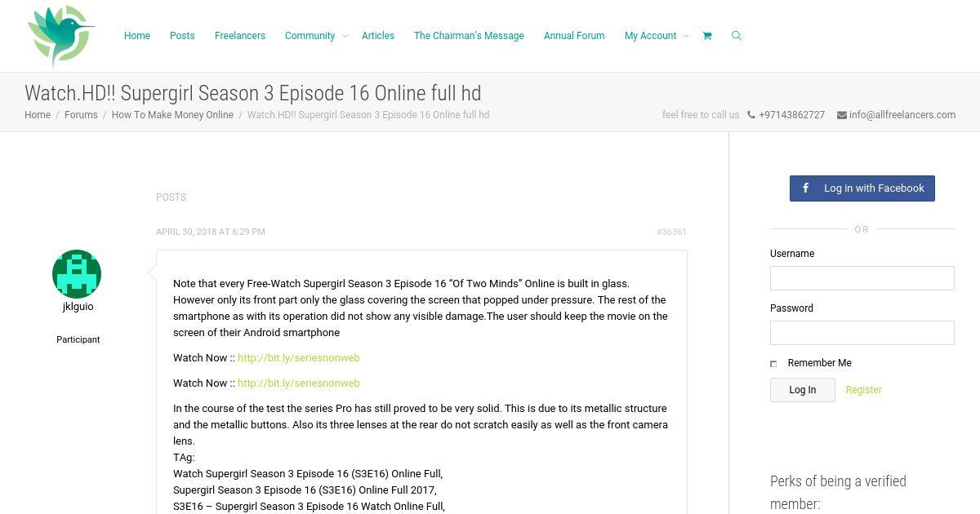Click the page title Watch.HD!! Supergirl heading
This screenshot has height=514, width=980.
(x=253, y=93)
